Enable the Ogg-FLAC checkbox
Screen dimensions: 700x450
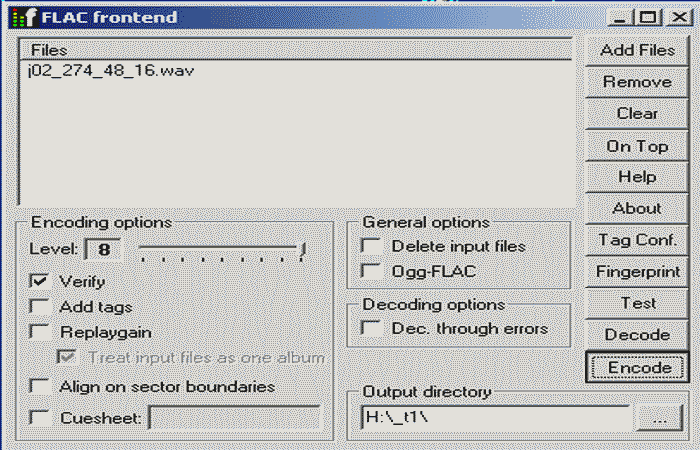371,271
